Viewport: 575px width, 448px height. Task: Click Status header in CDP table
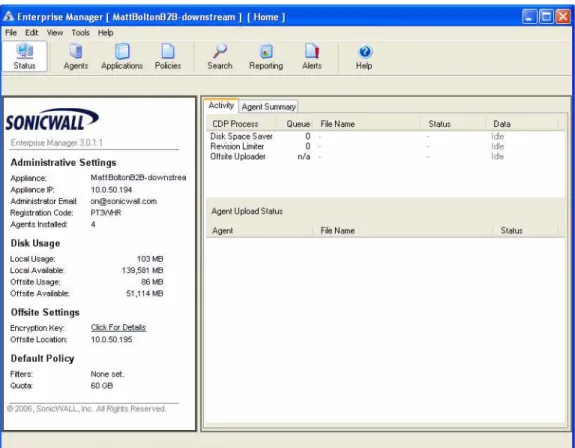coord(454,124)
